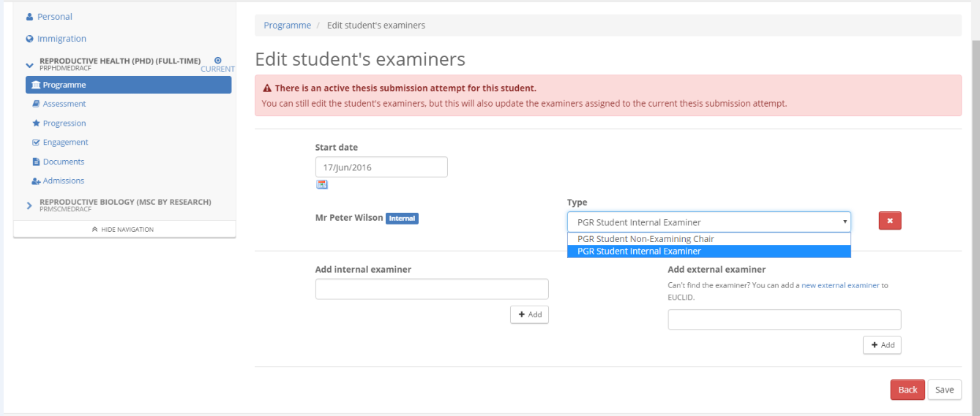
Task: Click the CURRENT programme indicator icon
Action: coord(217,61)
